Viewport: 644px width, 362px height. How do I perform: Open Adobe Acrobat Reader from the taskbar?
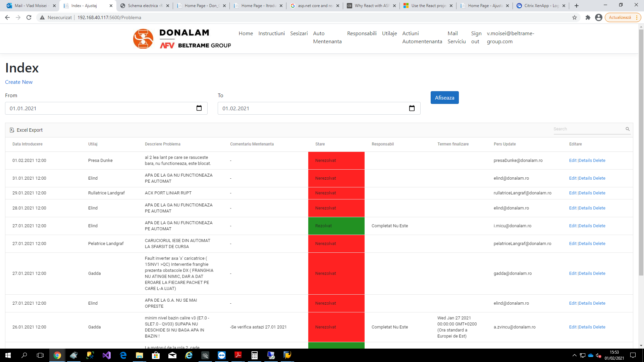click(238, 355)
